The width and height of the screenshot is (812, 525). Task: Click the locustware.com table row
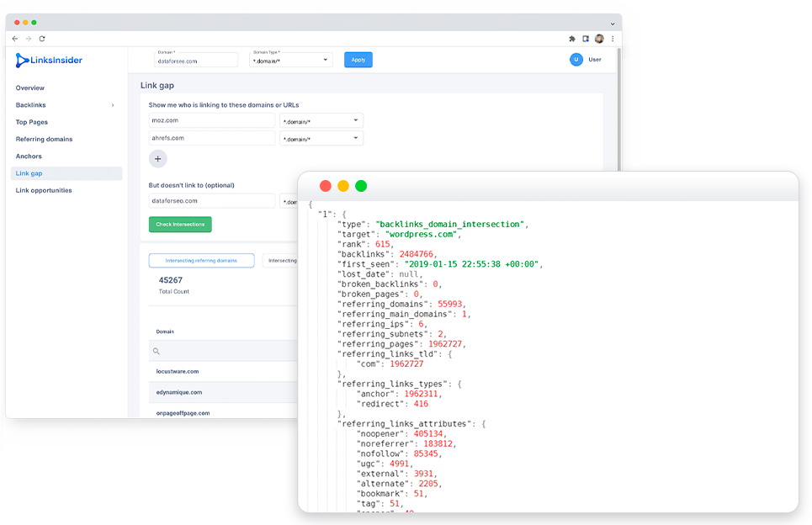[223, 371]
